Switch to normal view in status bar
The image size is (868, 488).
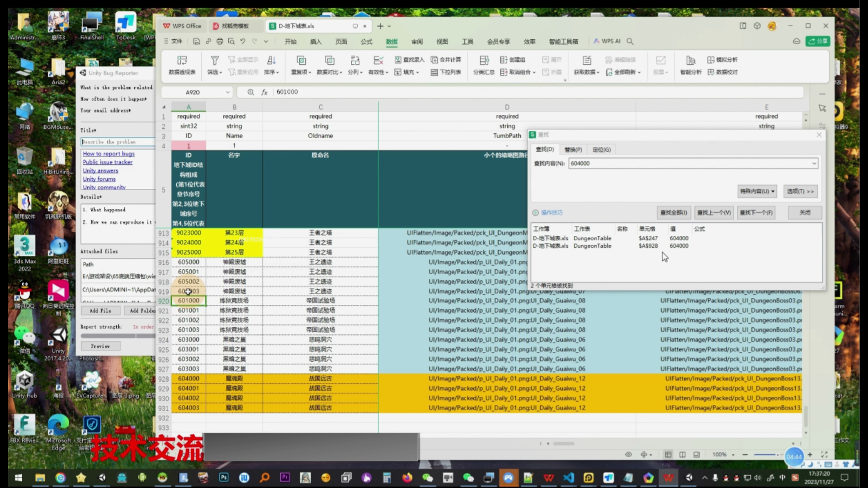tap(668, 455)
